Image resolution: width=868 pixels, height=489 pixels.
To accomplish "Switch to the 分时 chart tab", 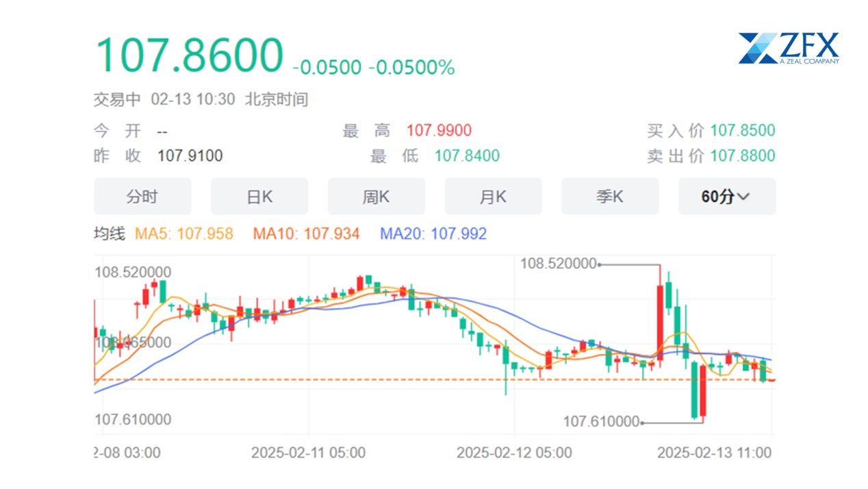I will (142, 197).
